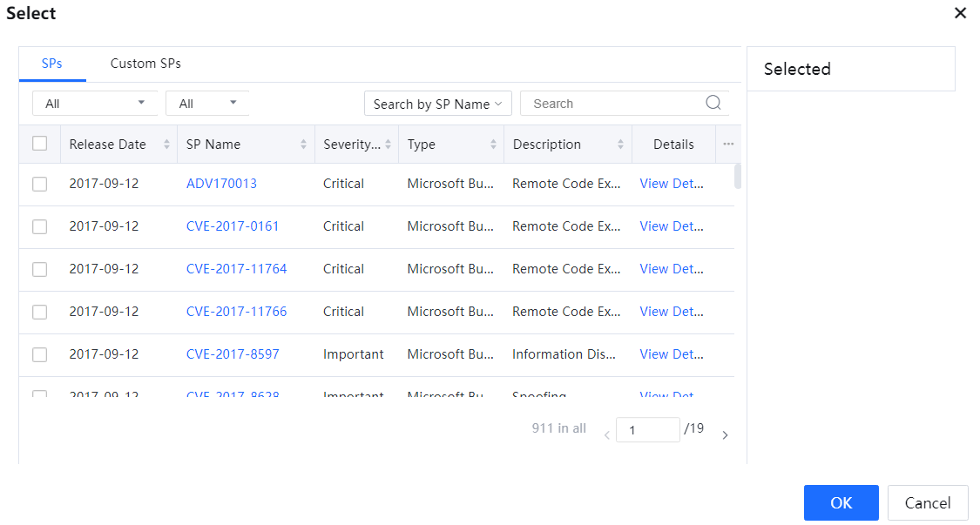Click the search magnifier icon
This screenshot has width=980, height=525.
click(x=713, y=103)
